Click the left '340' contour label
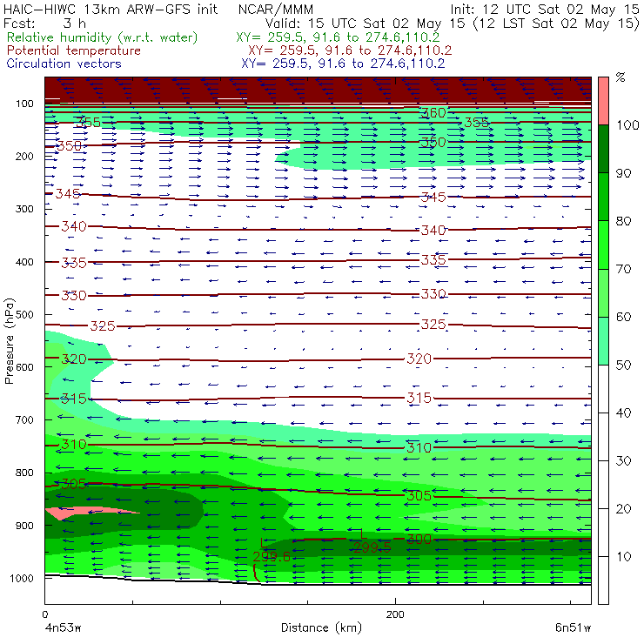Screen dimensions: 644x644 coord(74,226)
